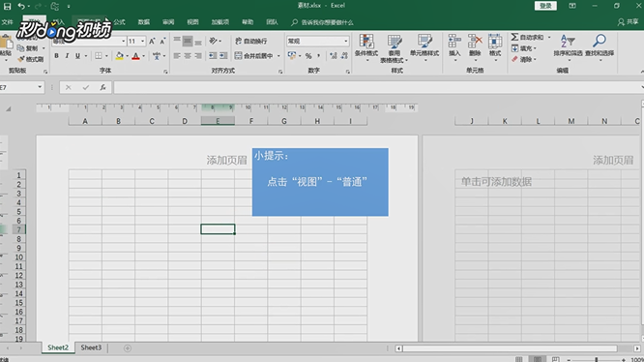This screenshot has height=362, width=644.
Task: Expand the Merge and Center dropdown arrow
Action: [278, 56]
